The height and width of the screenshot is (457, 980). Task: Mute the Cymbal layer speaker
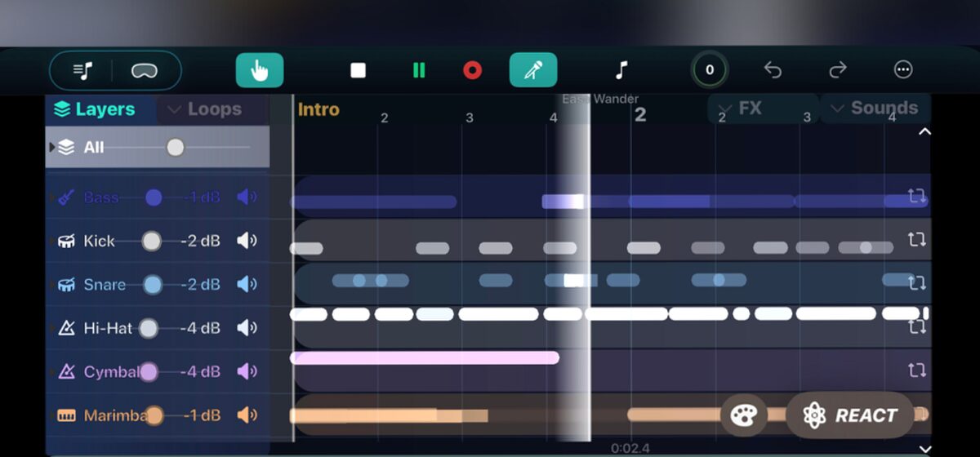coord(247,372)
